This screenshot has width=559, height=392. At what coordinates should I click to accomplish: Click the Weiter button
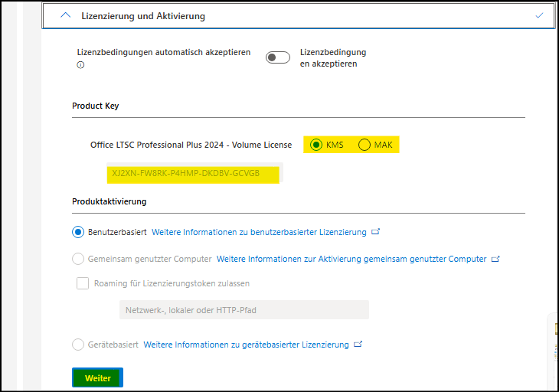tap(98, 377)
